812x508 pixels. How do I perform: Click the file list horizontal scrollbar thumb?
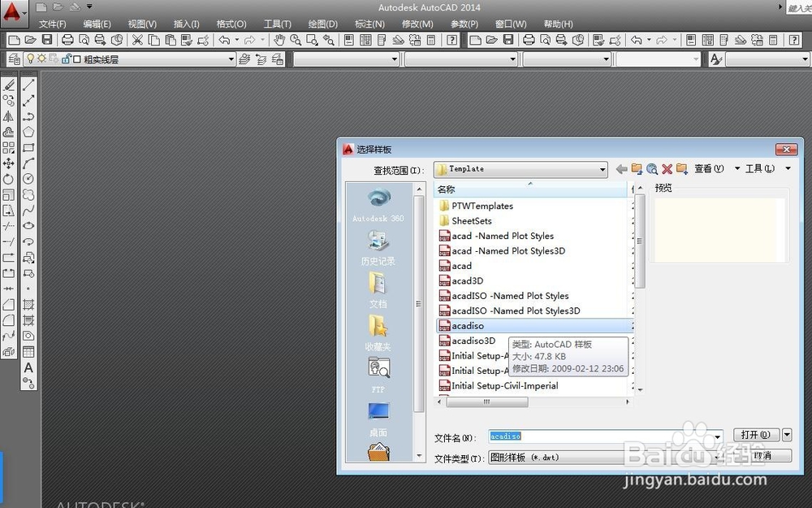pos(486,402)
